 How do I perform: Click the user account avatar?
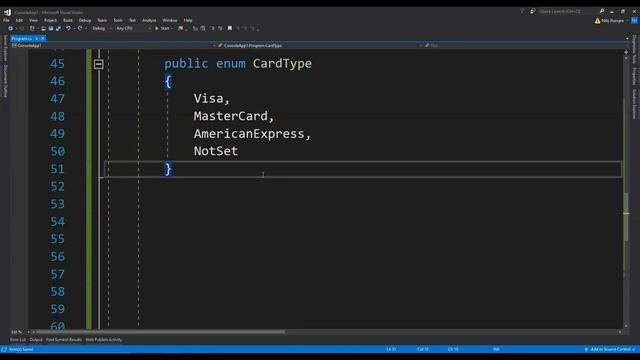634,20
